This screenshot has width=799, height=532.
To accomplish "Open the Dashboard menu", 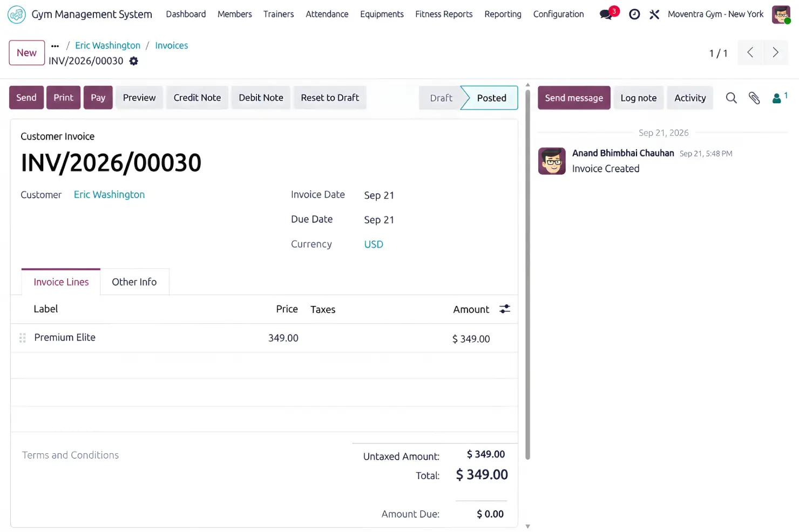I will coord(186,14).
